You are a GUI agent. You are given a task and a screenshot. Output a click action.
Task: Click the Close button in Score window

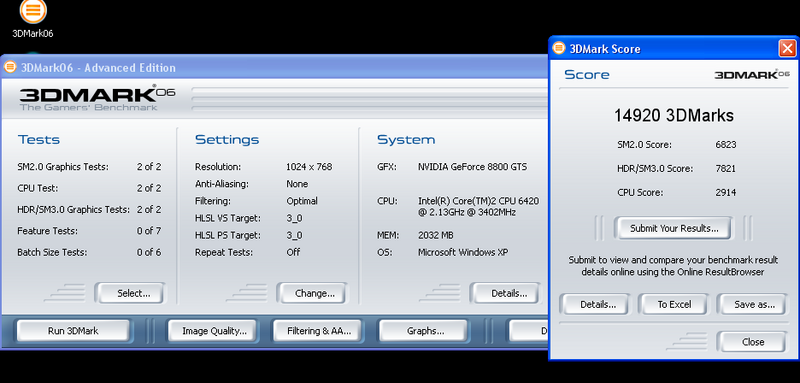coord(753,342)
